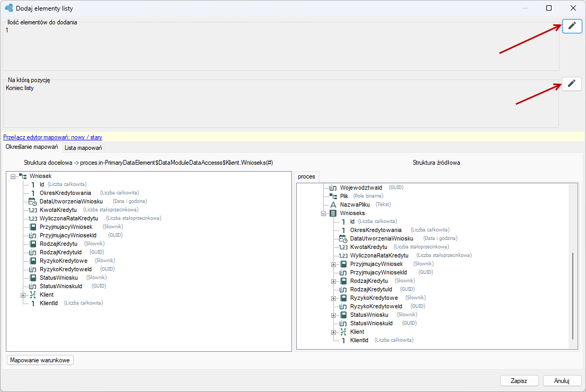Click the Klient relation icon in target structure tree
Screen dimensions: 586x392
tap(33, 295)
